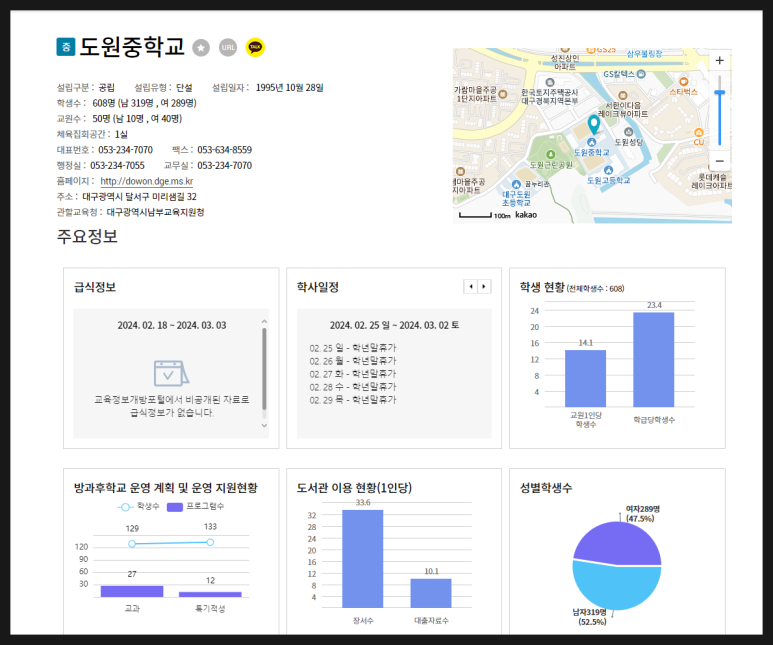Toggle the 학생수 legend item
Viewport: 773px width, 645px height.
point(139,507)
